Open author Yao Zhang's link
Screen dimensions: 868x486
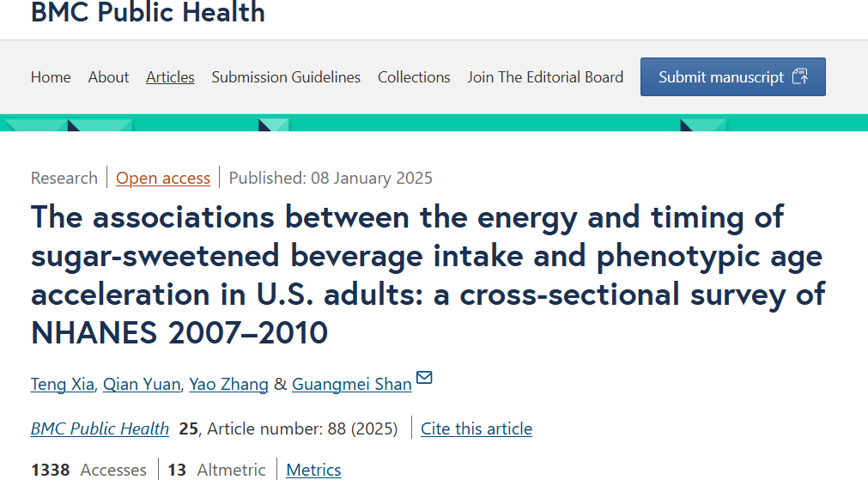pos(228,384)
